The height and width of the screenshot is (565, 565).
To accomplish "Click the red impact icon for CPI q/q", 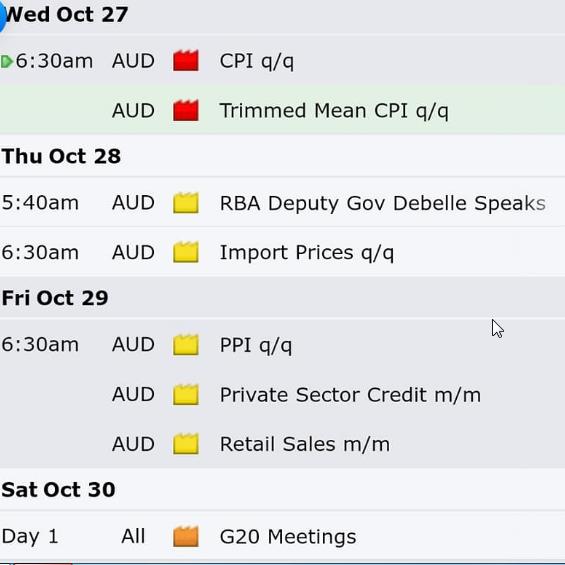I will tap(186, 60).
